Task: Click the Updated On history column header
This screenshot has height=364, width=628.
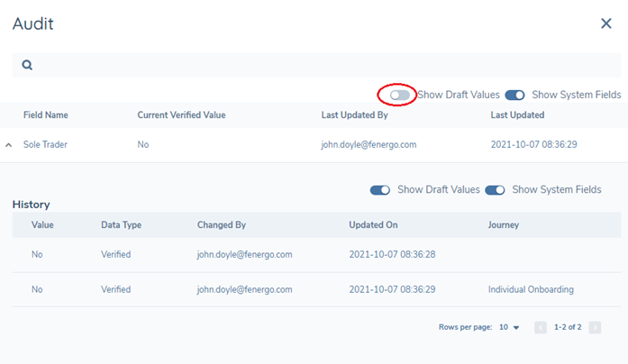Action: (373, 225)
